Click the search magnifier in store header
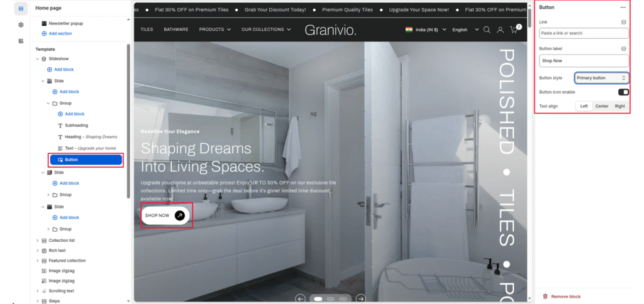 [487, 30]
